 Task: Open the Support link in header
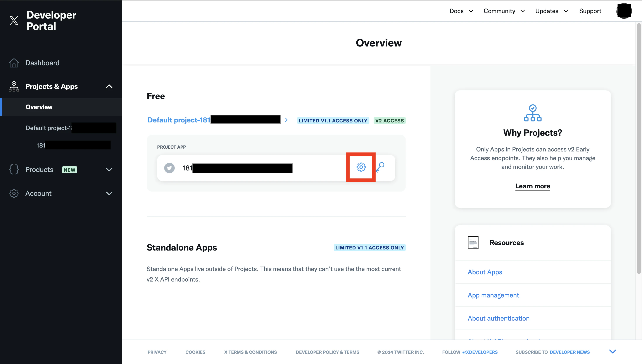590,11
